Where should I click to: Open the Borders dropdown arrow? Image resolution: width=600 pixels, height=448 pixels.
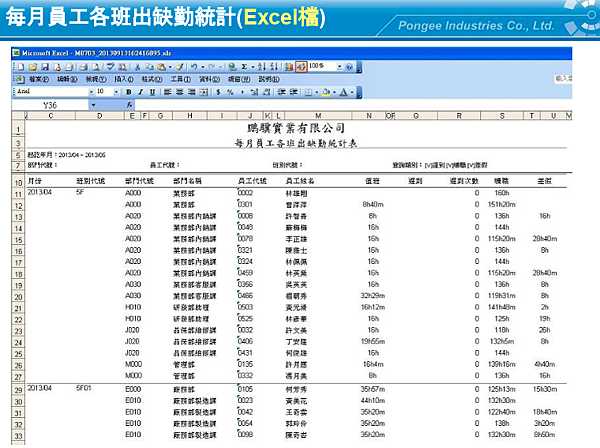coord(316,92)
